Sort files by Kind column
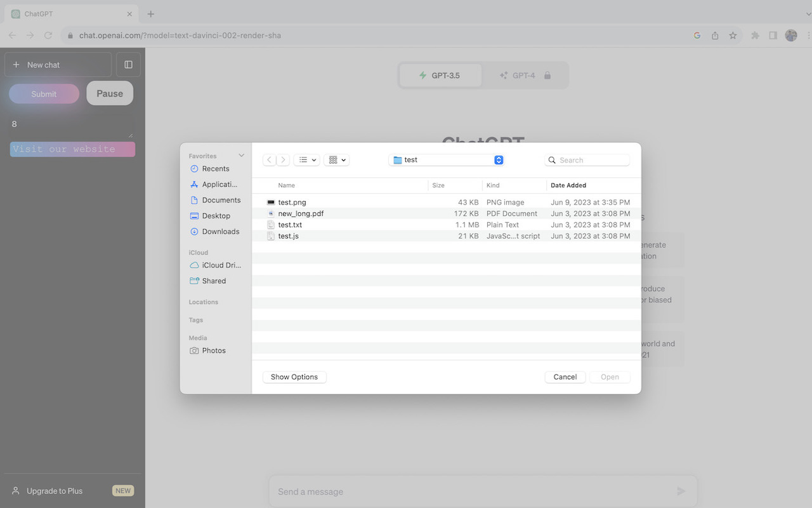 [493, 185]
